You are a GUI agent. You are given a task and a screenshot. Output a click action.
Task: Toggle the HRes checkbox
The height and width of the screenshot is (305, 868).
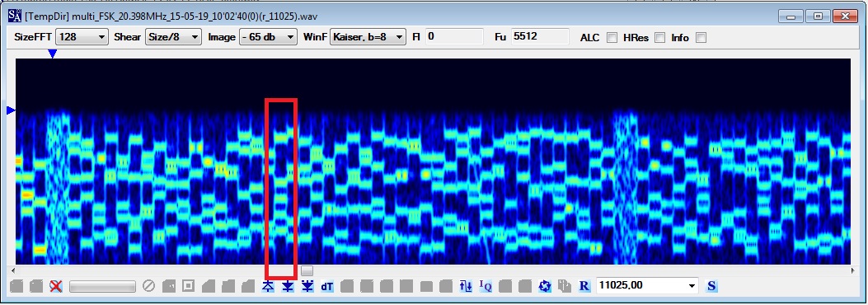[659, 38]
